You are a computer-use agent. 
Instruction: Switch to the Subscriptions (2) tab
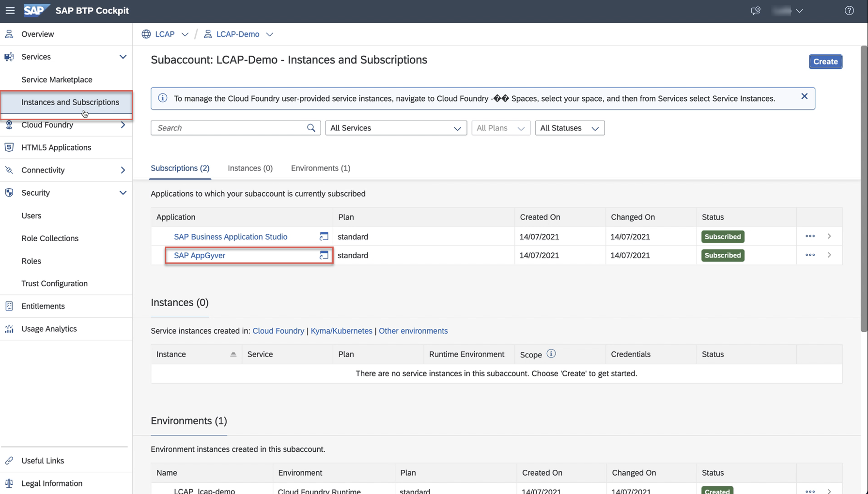tap(180, 168)
